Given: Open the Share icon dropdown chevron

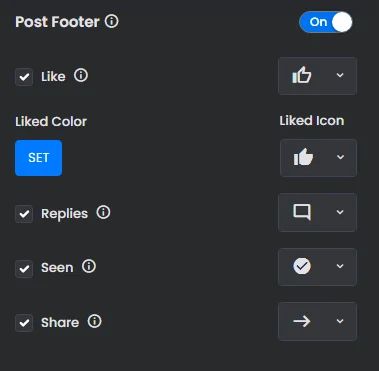Looking at the screenshot, I should click(340, 321).
